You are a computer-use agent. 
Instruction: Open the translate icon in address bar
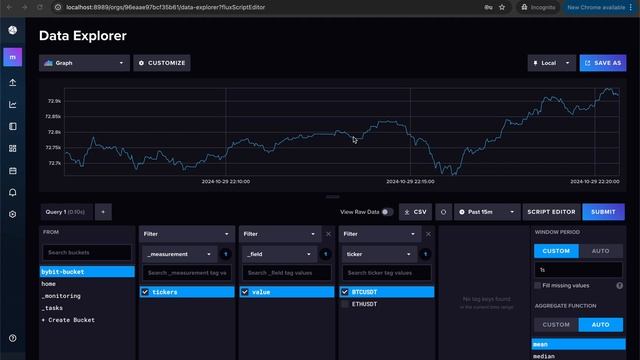coord(488,7)
